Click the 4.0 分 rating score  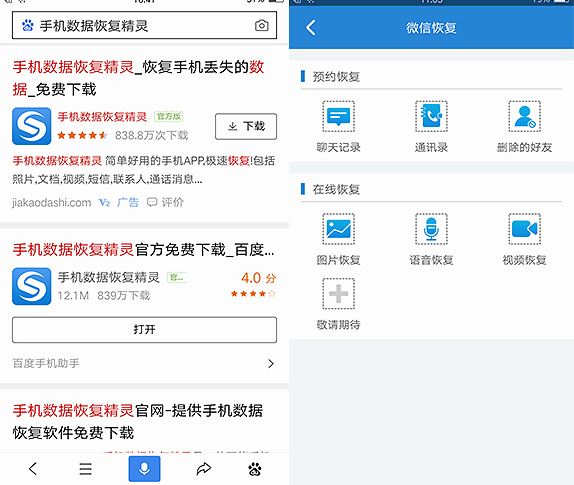point(258,278)
